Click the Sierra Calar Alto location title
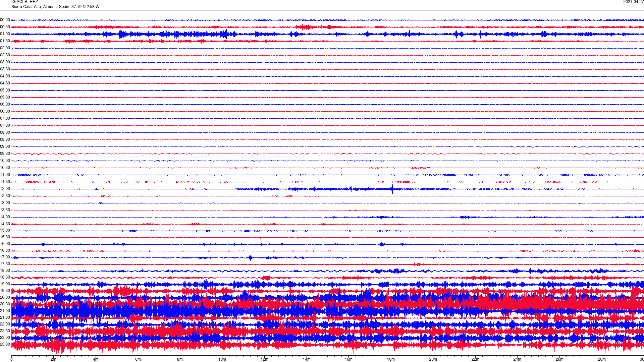The height and width of the screenshot is (362, 644). click(55, 7)
